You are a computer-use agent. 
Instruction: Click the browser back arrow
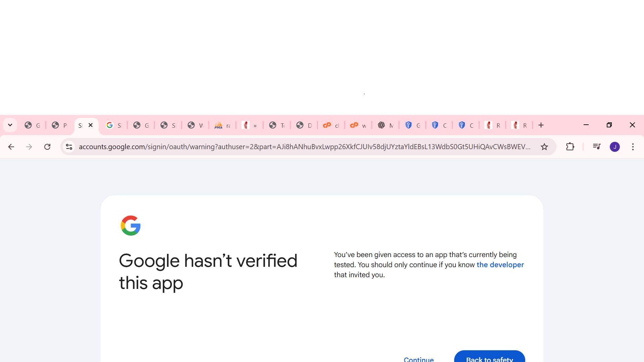(11, 147)
